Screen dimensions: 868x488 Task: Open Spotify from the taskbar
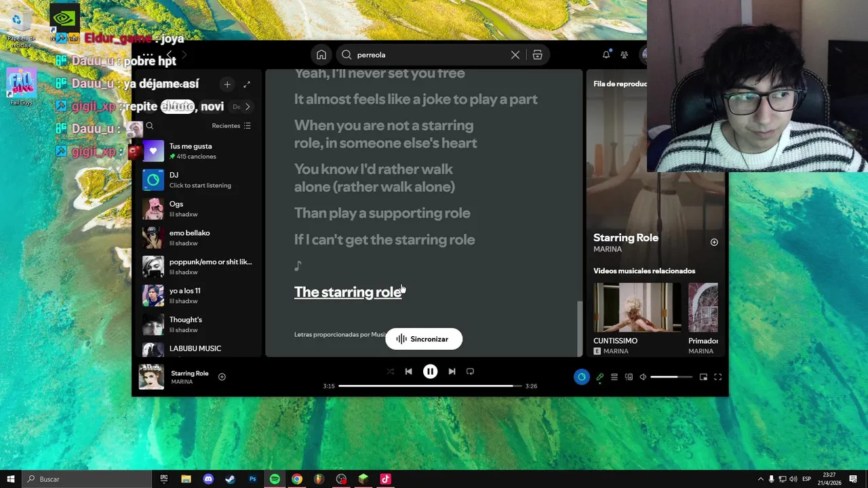275,479
